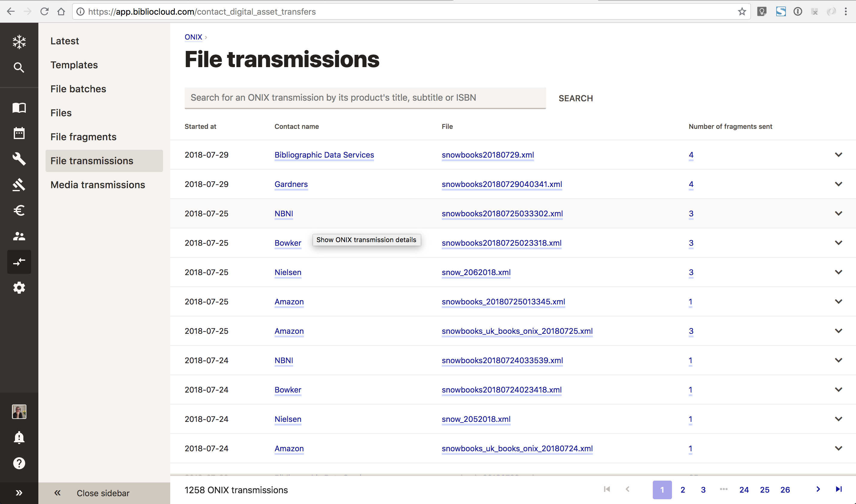Open the search magnifier icon in sidebar
856x504 pixels.
click(19, 68)
